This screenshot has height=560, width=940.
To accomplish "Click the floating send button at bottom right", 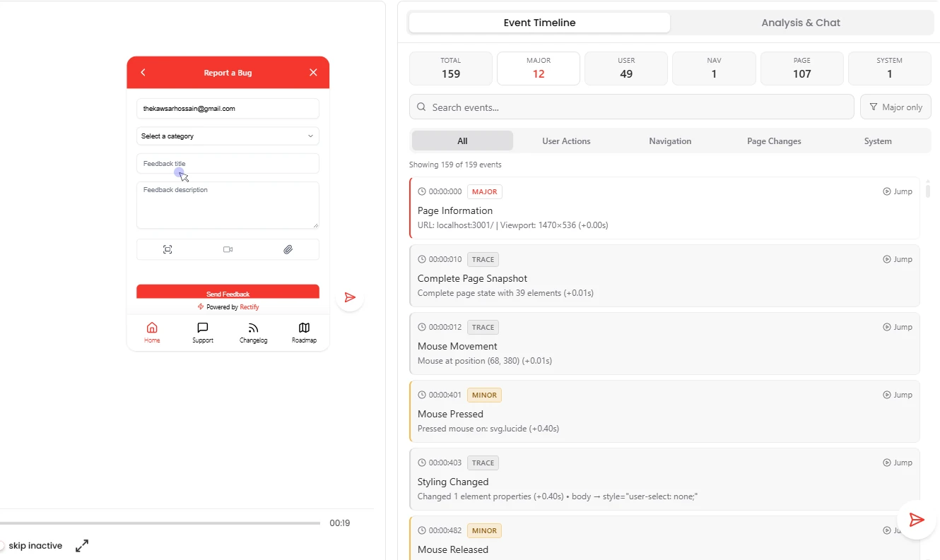I will (x=917, y=520).
